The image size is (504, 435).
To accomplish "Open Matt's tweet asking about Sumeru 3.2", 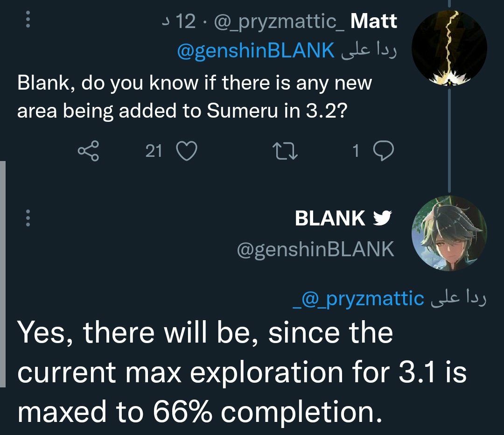I will [194, 98].
